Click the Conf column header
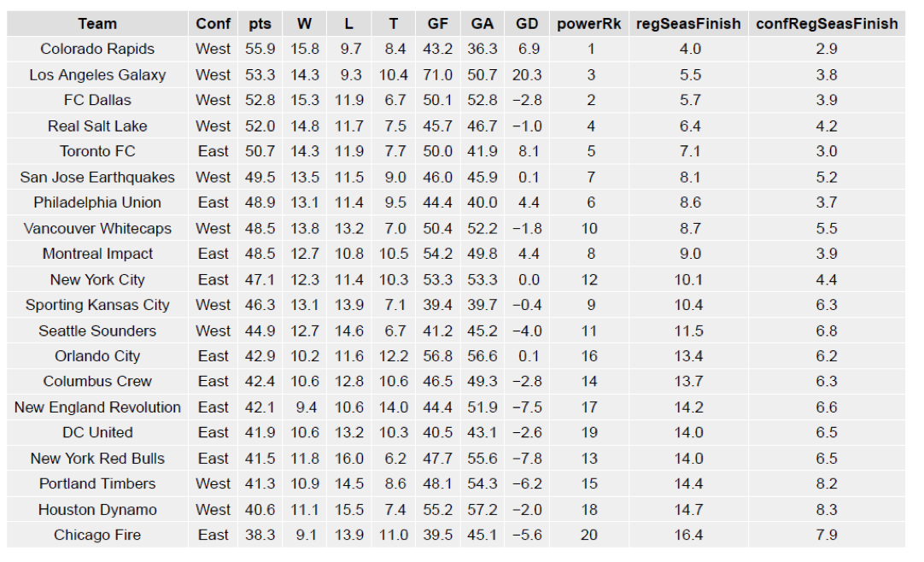This screenshot has width=924, height=562. 213,24
